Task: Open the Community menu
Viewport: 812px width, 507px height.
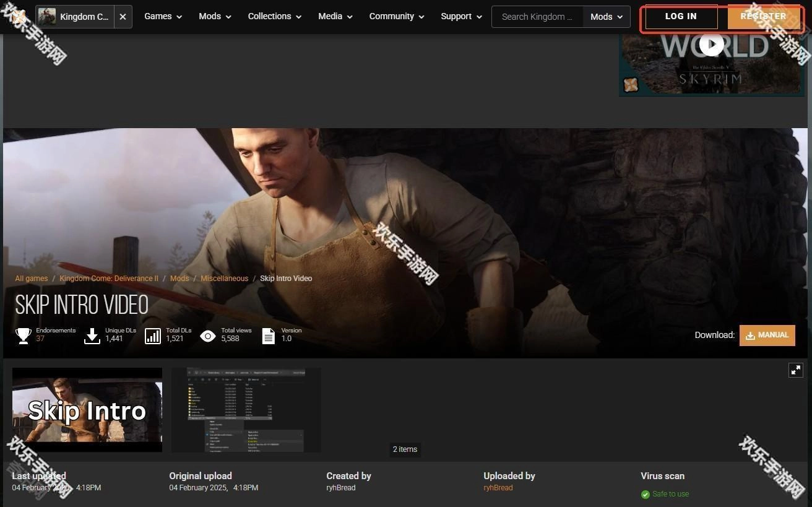Action: point(397,17)
